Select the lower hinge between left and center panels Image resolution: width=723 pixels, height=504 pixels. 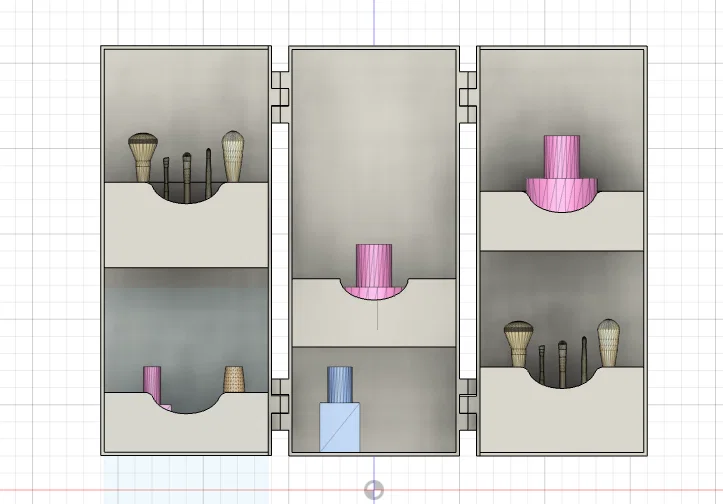[x=280, y=405]
